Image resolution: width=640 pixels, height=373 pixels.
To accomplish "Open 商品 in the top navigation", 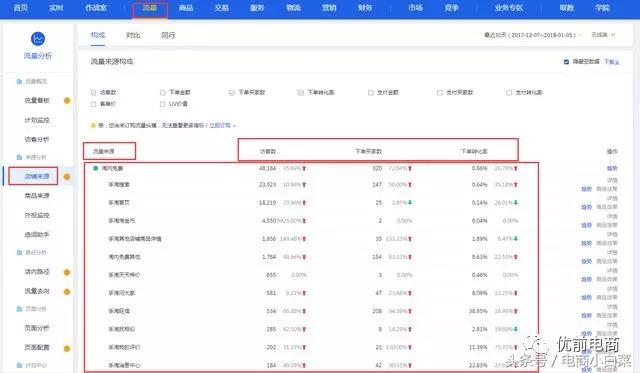I will tap(186, 8).
